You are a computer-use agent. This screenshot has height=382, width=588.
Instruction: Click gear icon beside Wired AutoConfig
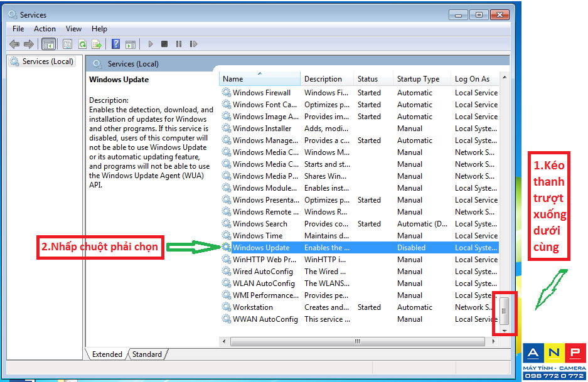(226, 271)
